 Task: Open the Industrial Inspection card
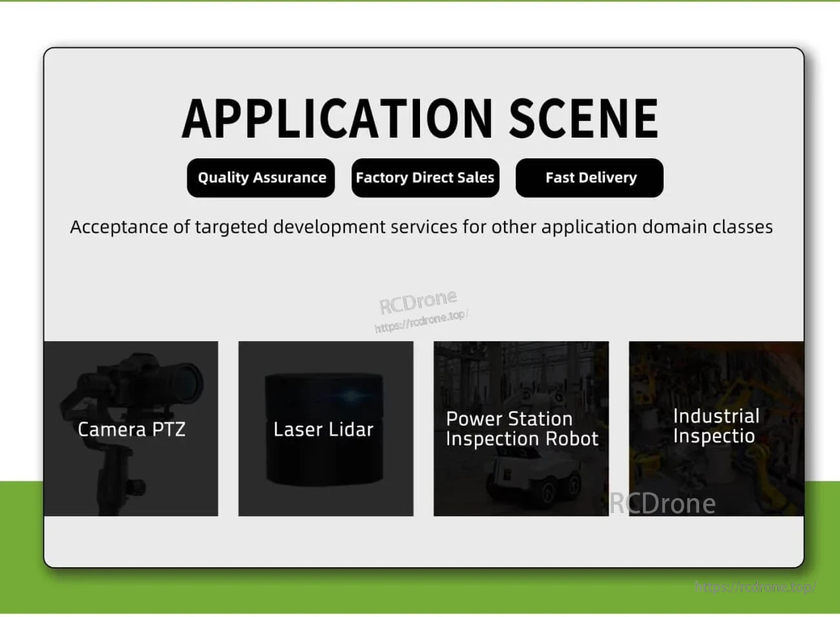click(x=717, y=429)
